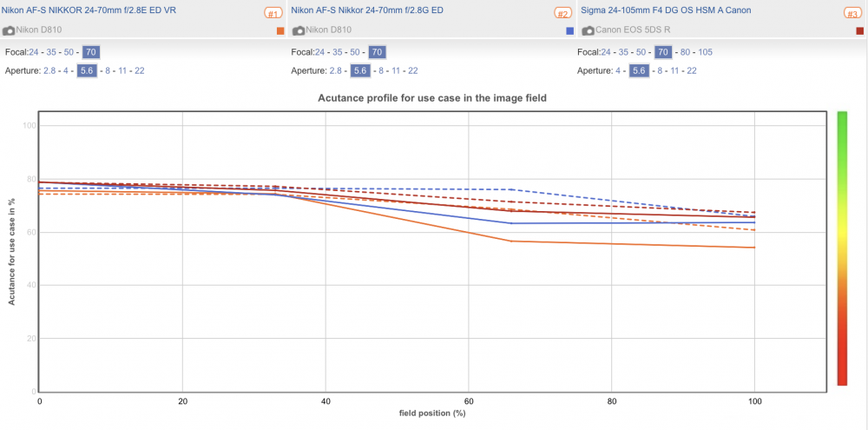This screenshot has width=868, height=430.
Task: Select focal 50 for Sigma lens #3
Action: click(641, 53)
